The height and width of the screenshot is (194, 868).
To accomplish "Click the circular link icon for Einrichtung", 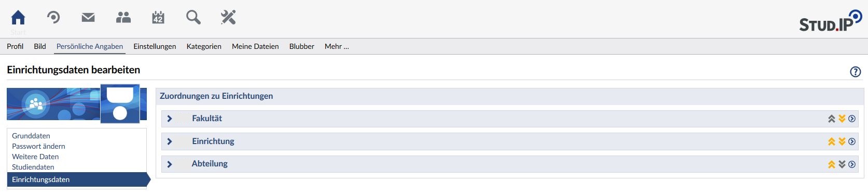I will pos(852,141).
